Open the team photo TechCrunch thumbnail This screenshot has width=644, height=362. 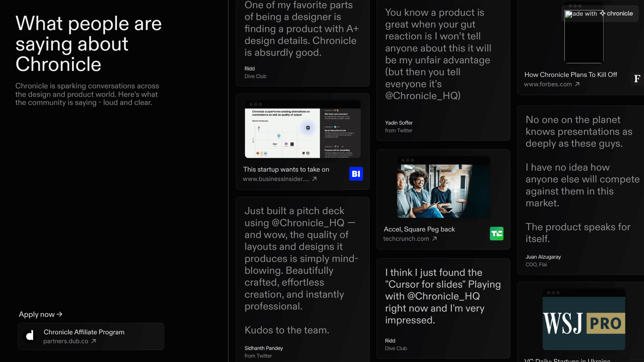(443, 187)
